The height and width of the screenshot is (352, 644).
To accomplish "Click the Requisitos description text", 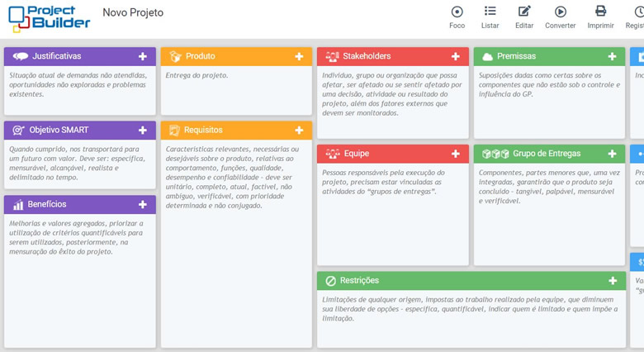I will coord(232,177).
